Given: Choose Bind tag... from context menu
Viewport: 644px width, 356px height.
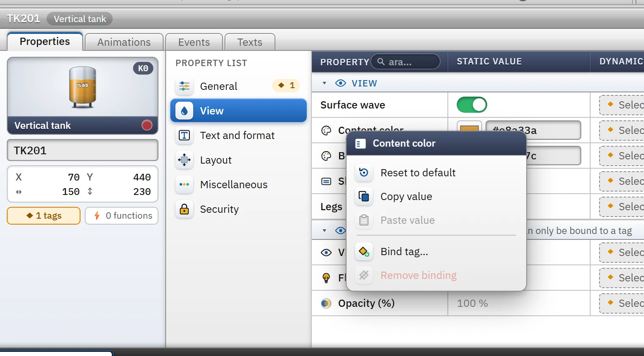Looking at the screenshot, I should 436,251.
